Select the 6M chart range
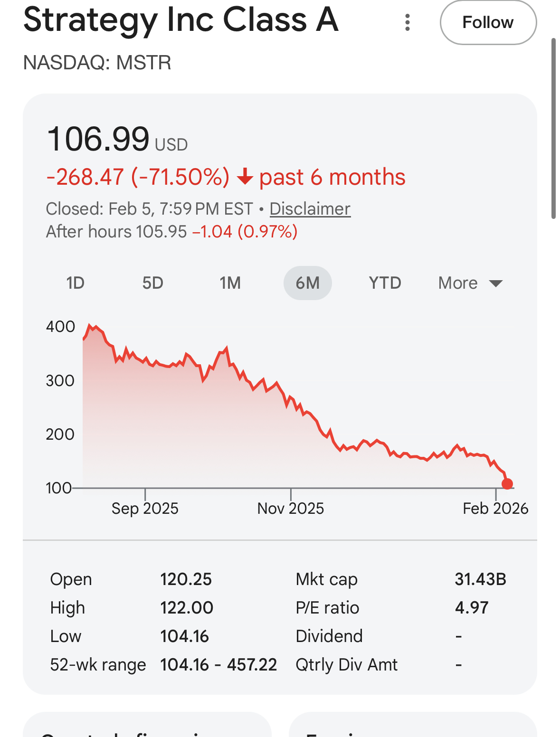 307,283
